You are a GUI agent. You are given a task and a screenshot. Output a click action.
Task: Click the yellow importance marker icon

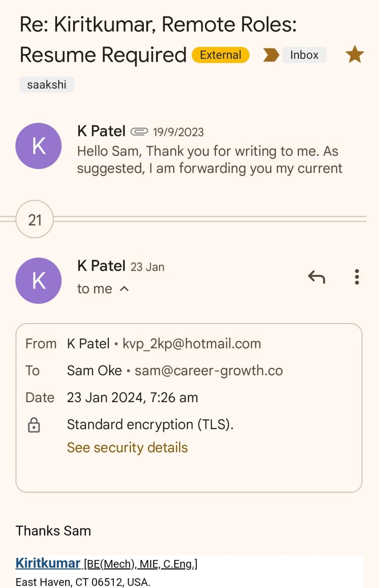pos(271,55)
